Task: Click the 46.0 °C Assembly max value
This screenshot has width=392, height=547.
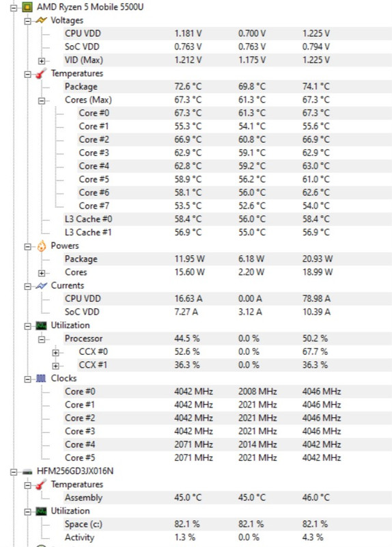Action: click(316, 498)
